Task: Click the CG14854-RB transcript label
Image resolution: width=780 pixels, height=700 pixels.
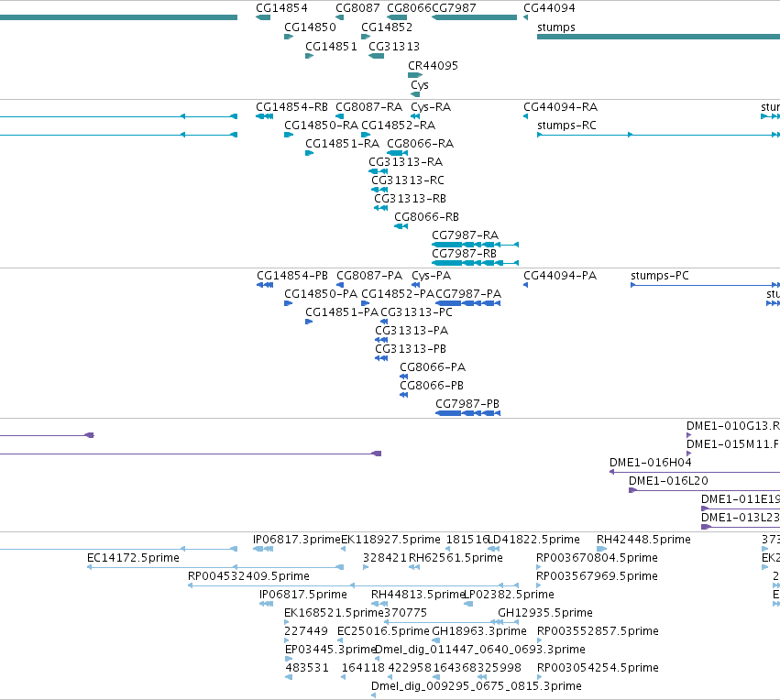Action: pos(292,107)
